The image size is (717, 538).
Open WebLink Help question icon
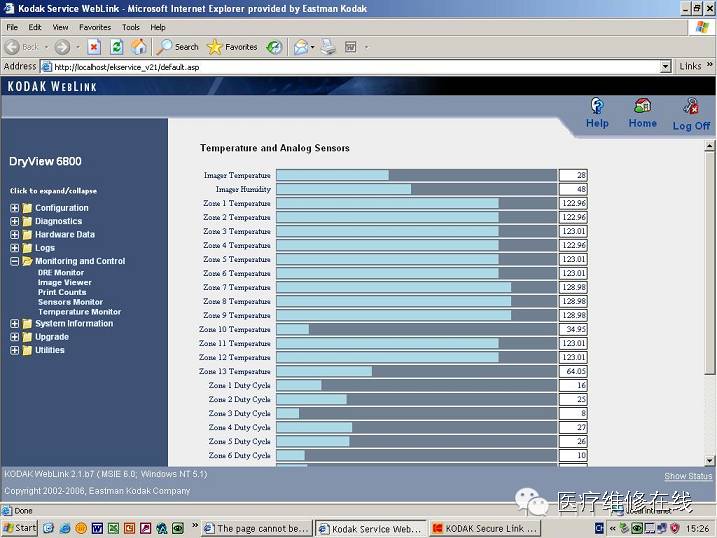[597, 106]
